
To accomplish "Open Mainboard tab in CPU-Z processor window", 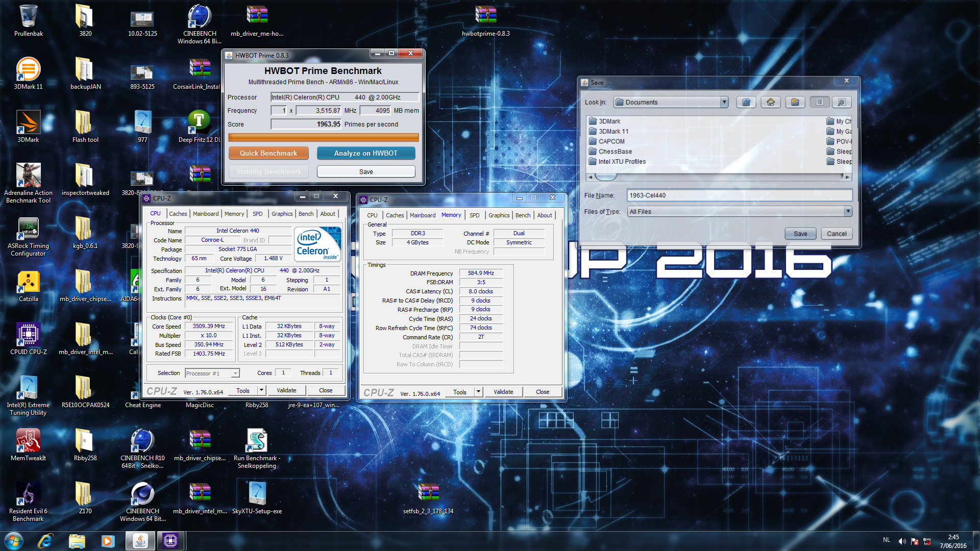I will pos(206,214).
